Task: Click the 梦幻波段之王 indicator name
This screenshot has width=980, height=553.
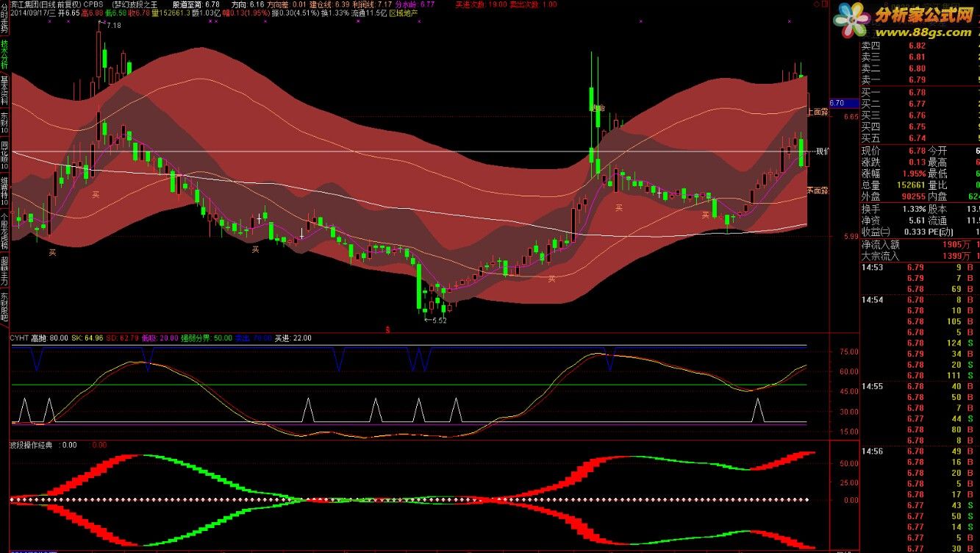Action: [136, 4]
